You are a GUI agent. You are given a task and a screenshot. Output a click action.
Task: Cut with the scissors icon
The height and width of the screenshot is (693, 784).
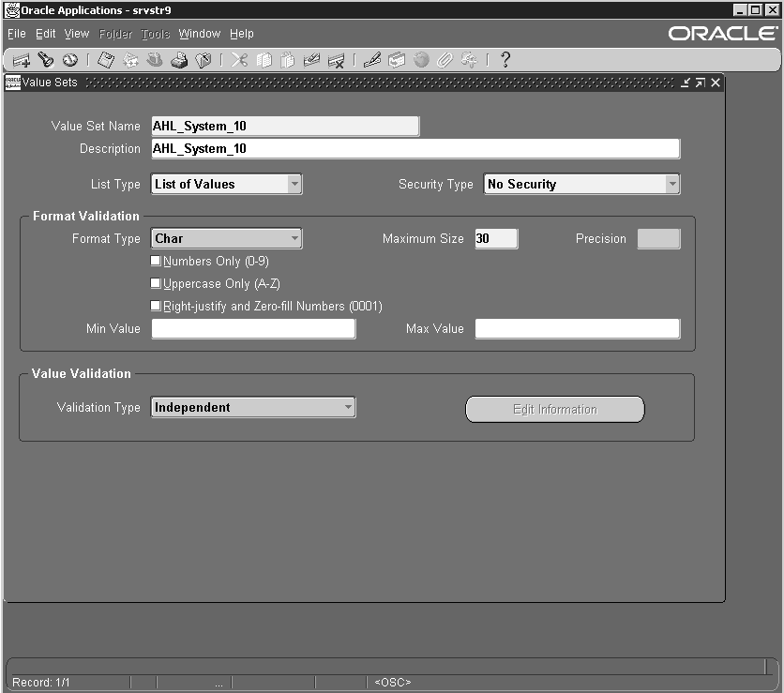[x=239, y=60]
